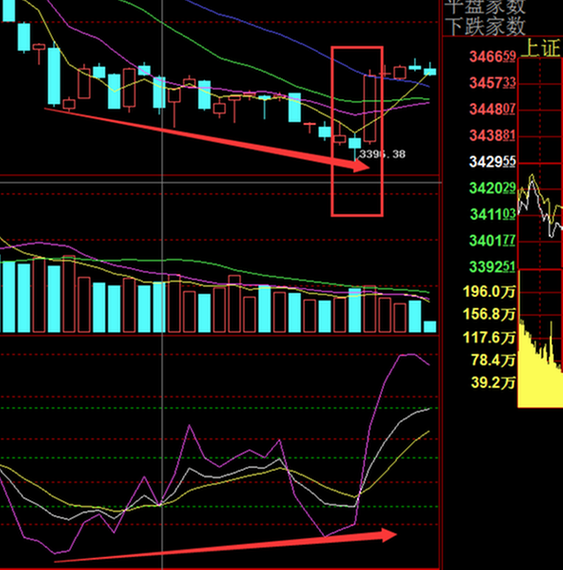Click price level 3448.07
Image resolution: width=563 pixels, height=570 pixels.
[492, 109]
